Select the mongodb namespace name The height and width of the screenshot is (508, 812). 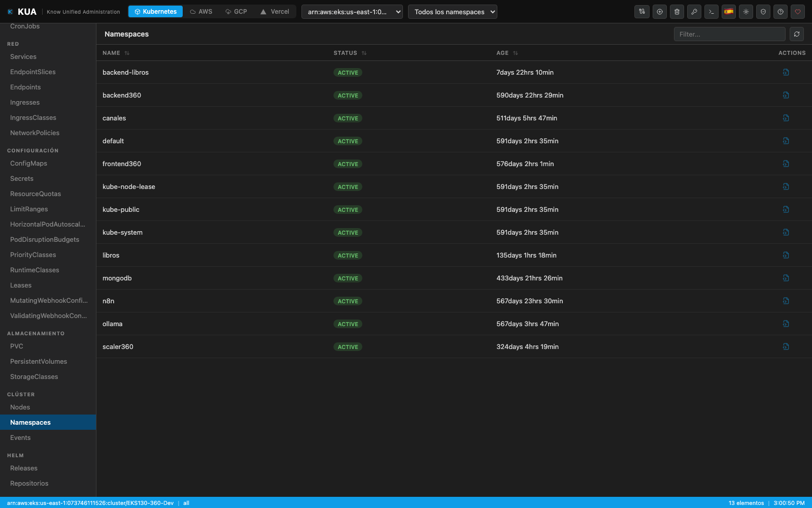click(117, 278)
